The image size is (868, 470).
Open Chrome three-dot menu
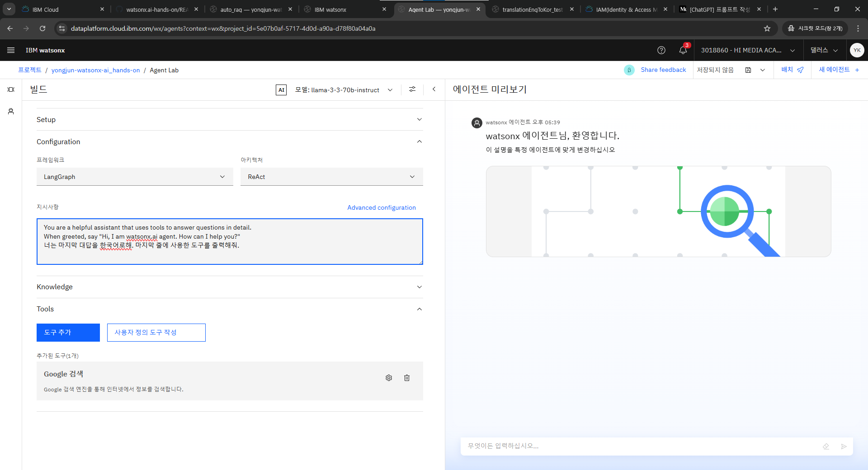(858, 28)
